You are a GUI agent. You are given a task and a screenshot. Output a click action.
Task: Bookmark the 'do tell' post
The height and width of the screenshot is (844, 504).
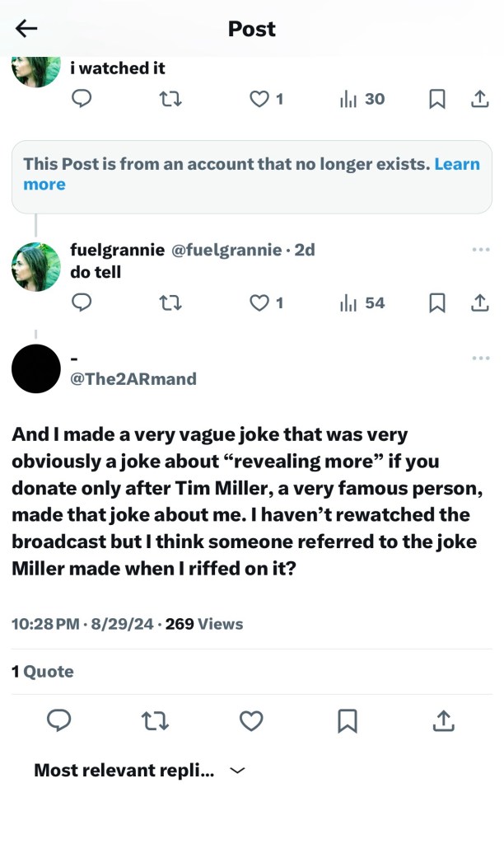click(437, 303)
